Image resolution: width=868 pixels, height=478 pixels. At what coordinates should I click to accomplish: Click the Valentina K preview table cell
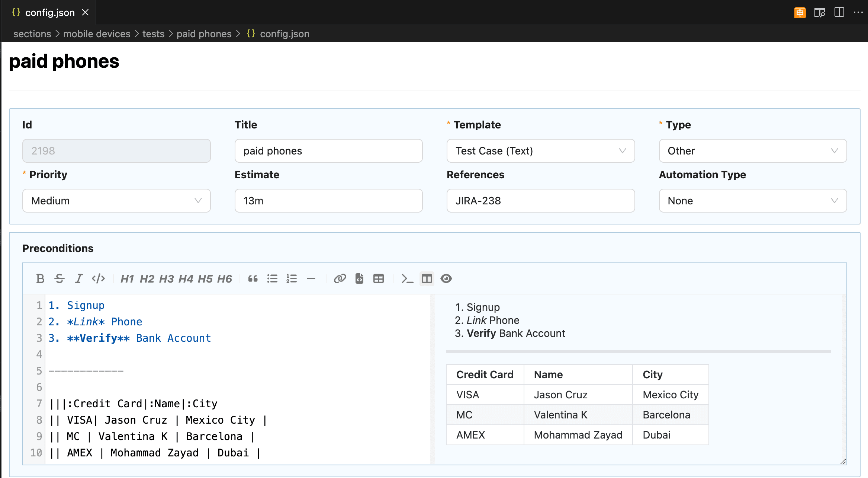(578, 415)
